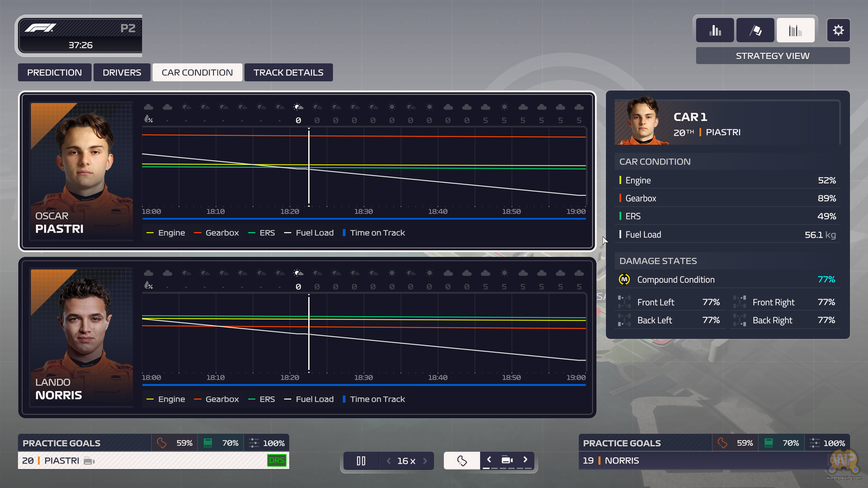Select the flag view icon
This screenshot has height=488, width=868.
pyautogui.click(x=755, y=30)
